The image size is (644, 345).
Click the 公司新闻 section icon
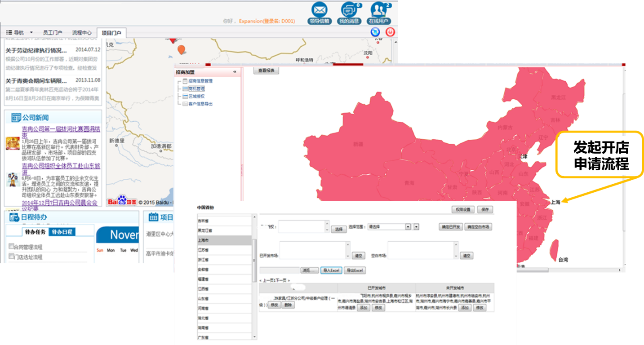pyautogui.click(x=16, y=118)
